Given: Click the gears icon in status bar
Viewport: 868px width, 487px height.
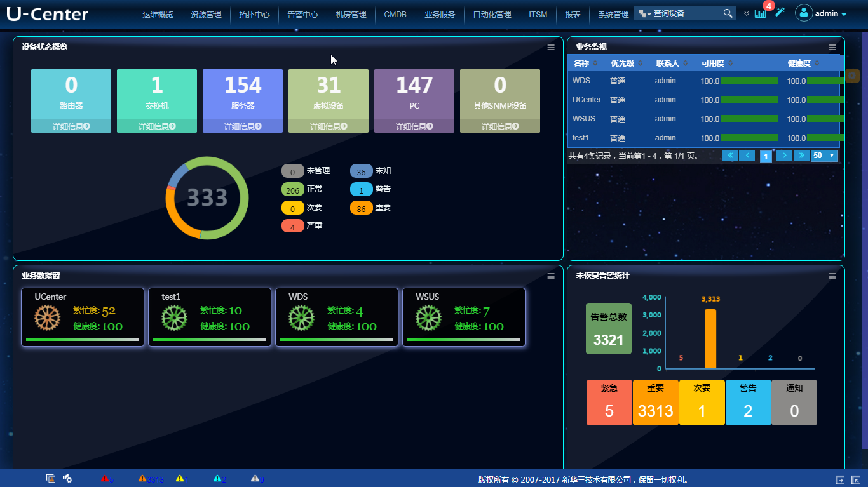Looking at the screenshot, I should tap(67, 478).
